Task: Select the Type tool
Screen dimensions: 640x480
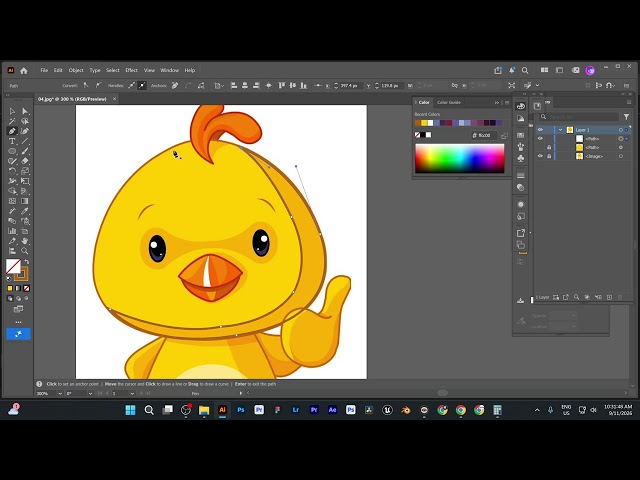Action: point(12,141)
